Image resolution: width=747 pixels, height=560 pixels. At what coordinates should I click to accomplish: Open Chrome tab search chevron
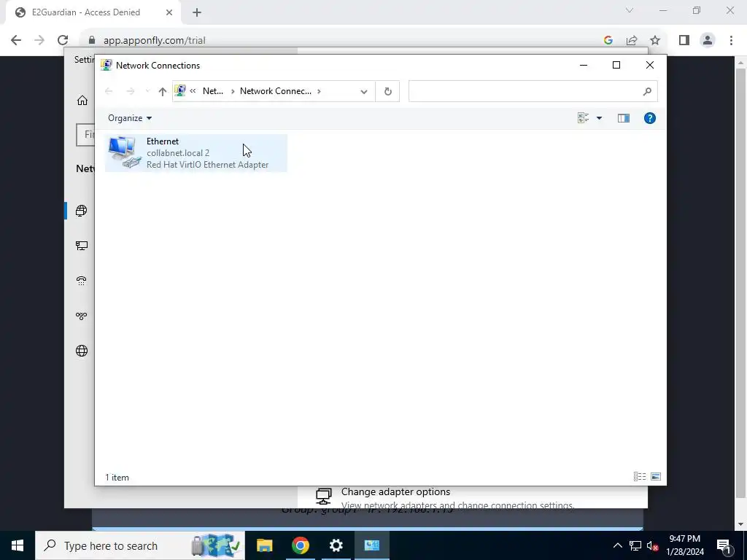630,10
